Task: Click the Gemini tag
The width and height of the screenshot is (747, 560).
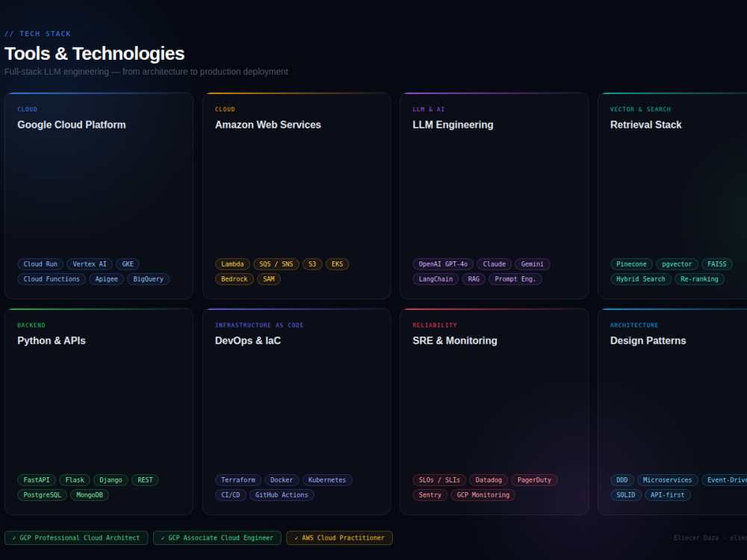Action: click(532, 264)
